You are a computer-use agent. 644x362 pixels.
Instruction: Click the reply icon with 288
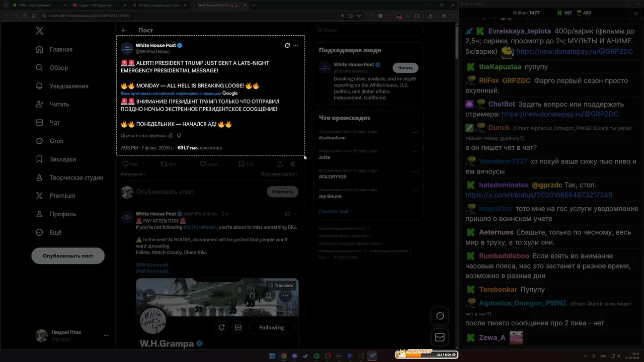click(x=126, y=164)
